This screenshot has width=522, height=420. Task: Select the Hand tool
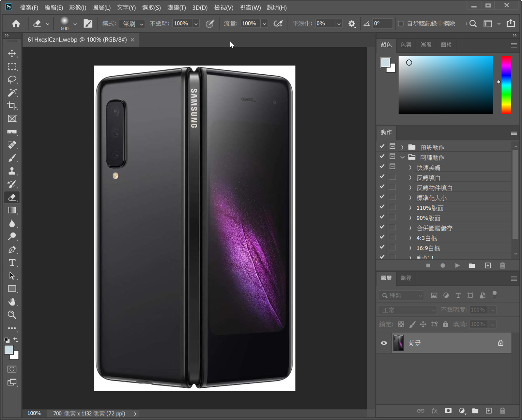click(12, 302)
